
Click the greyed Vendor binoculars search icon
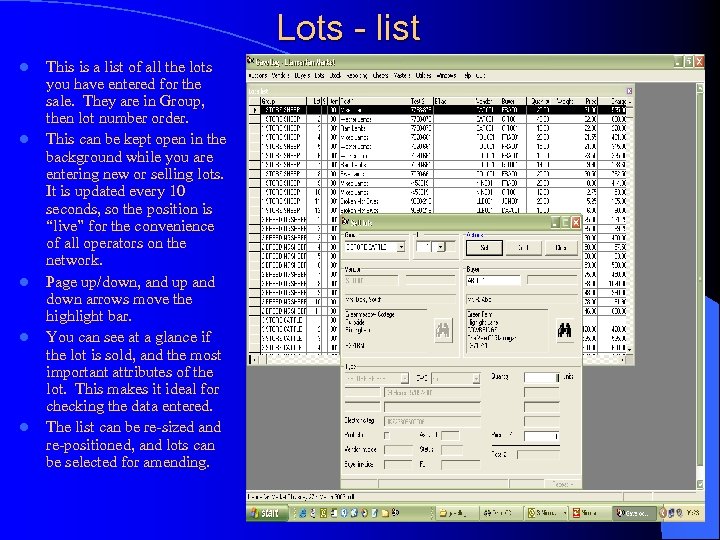pyautogui.click(x=443, y=330)
